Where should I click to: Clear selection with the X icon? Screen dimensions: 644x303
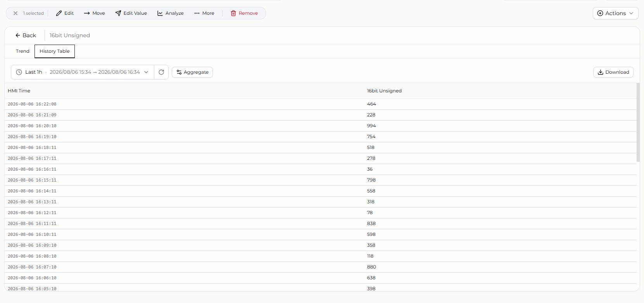(x=16, y=13)
